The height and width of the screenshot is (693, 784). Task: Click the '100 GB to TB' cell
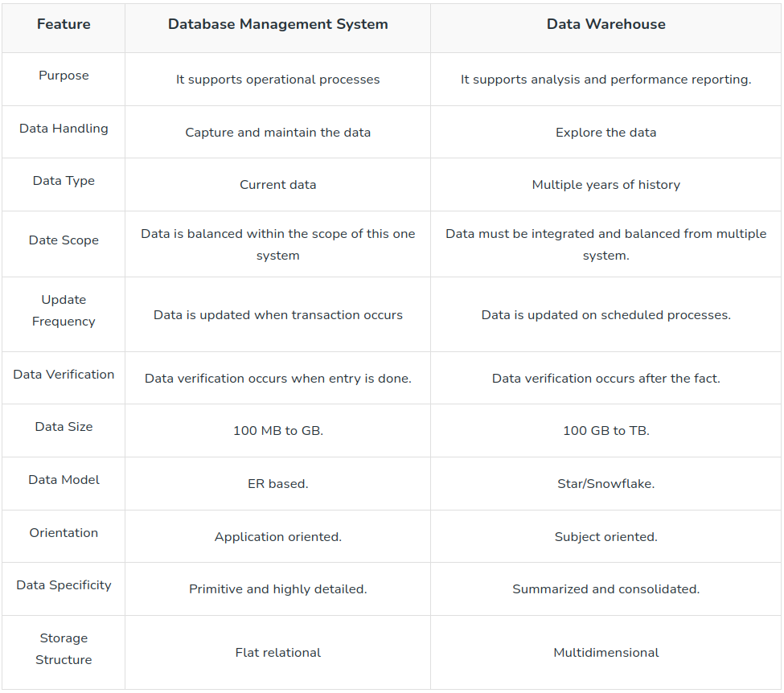click(605, 431)
